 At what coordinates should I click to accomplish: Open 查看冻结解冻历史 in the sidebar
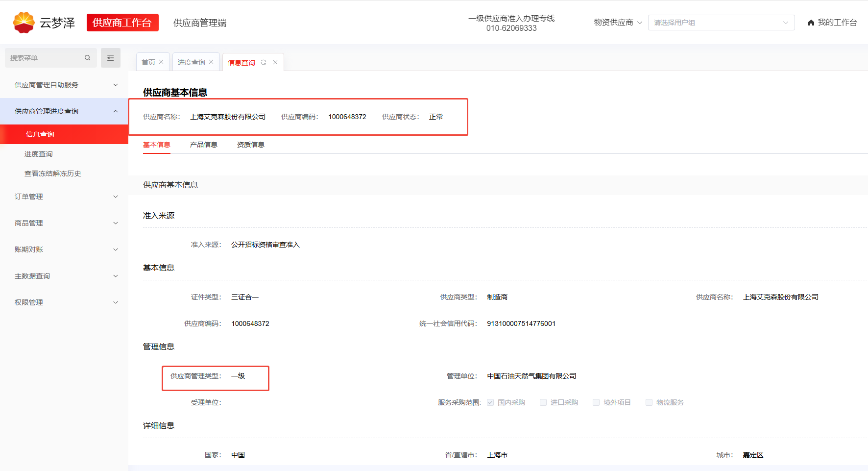[x=53, y=174]
